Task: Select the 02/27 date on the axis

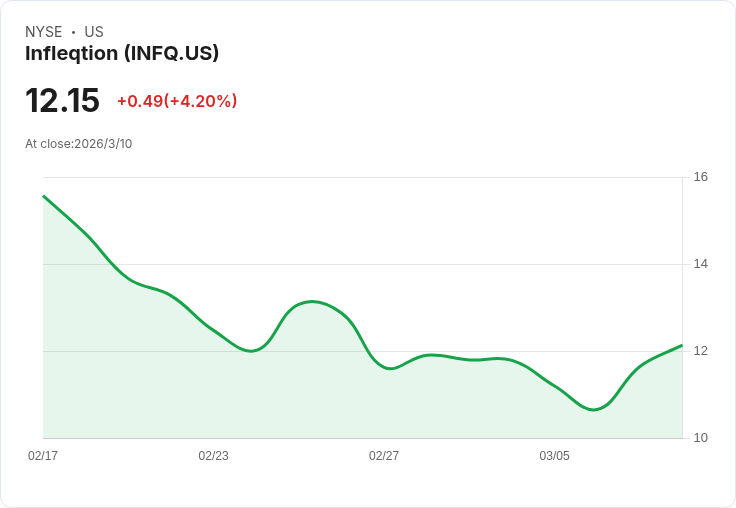Action: tap(384, 456)
